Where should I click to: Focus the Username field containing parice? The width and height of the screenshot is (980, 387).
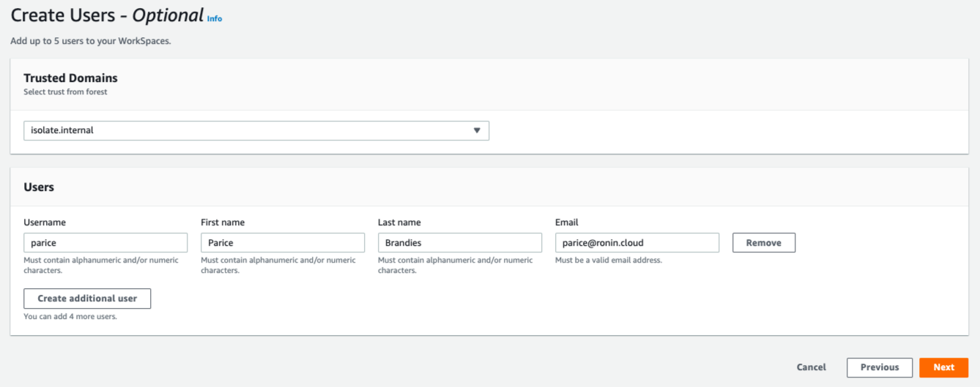pyautogui.click(x=105, y=243)
